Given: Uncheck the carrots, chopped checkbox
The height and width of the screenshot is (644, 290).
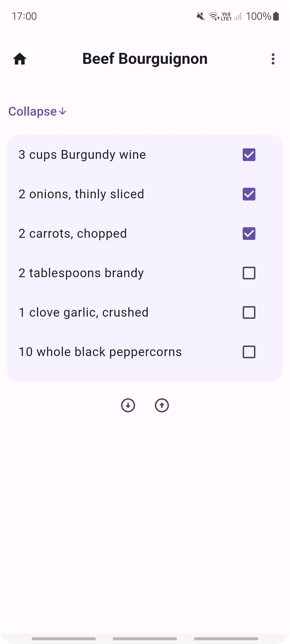Looking at the screenshot, I should click(x=249, y=233).
